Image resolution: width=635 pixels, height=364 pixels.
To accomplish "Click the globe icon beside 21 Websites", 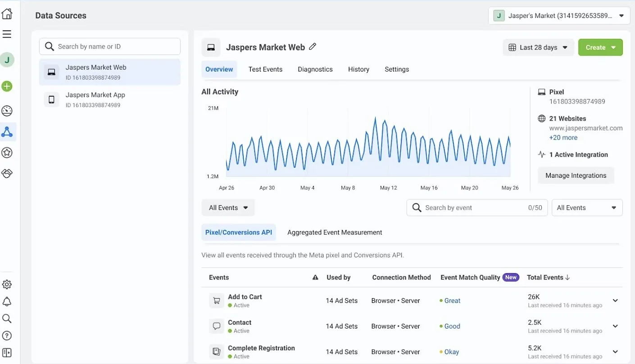I will [x=542, y=119].
